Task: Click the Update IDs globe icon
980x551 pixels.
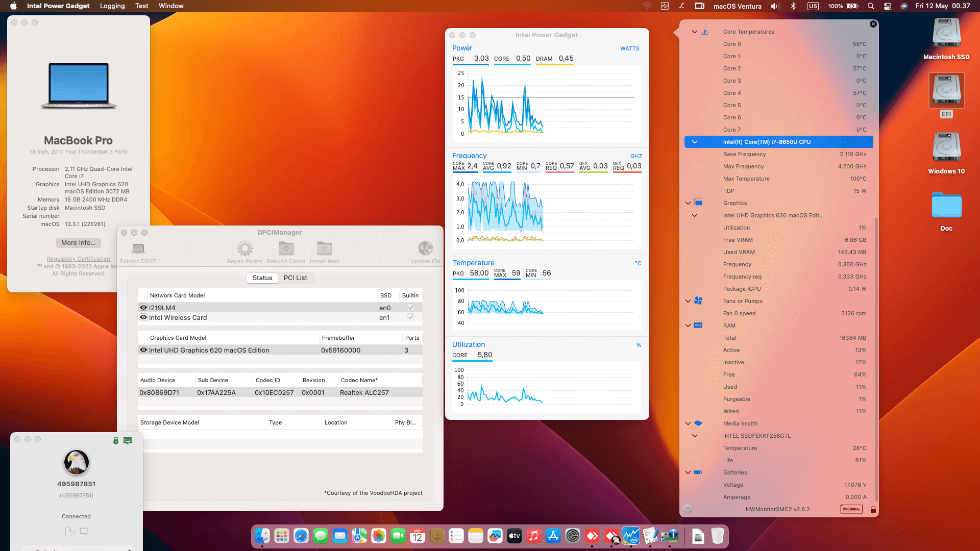Action: tap(425, 248)
